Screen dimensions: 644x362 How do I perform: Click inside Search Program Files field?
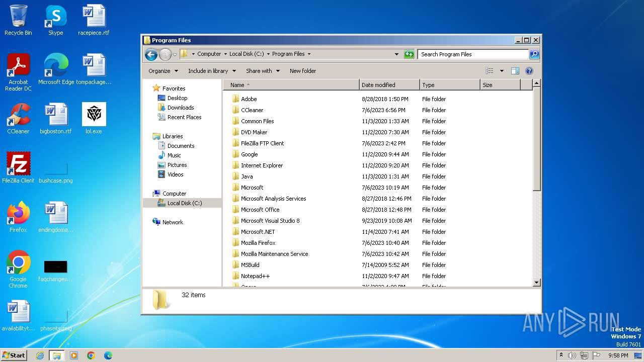point(473,54)
